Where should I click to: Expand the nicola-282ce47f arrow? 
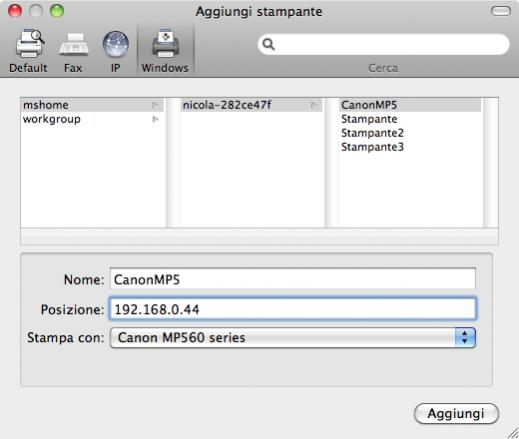tap(313, 105)
